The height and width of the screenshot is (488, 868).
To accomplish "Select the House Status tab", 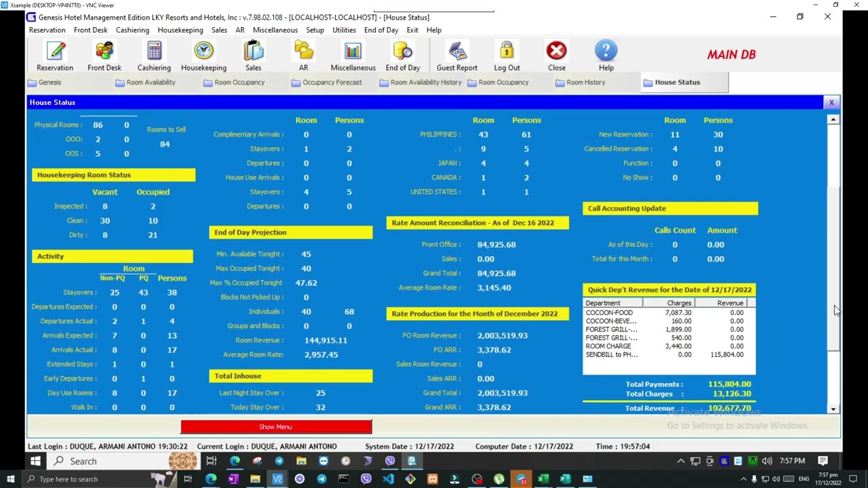I will (x=684, y=83).
